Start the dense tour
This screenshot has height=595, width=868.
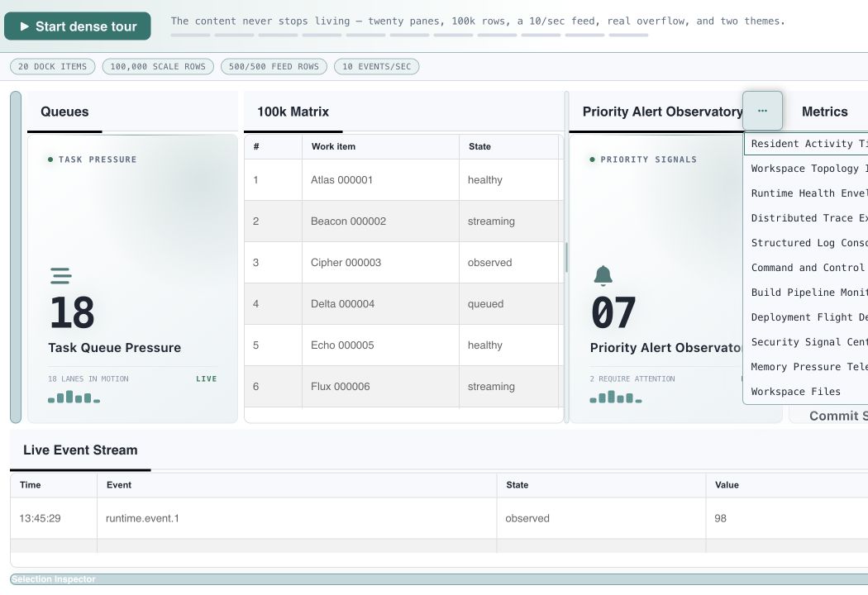tap(78, 26)
